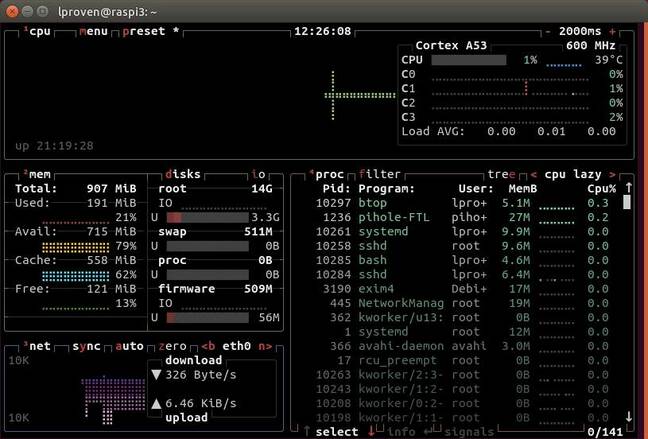Select systemd process with pid 10261
Screen dimensions: 648x439
[x=462, y=231]
